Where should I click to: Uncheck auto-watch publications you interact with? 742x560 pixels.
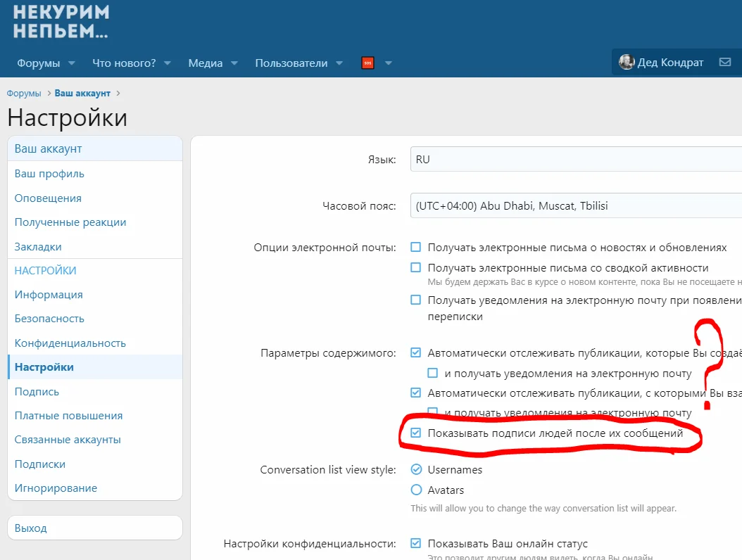click(415, 393)
